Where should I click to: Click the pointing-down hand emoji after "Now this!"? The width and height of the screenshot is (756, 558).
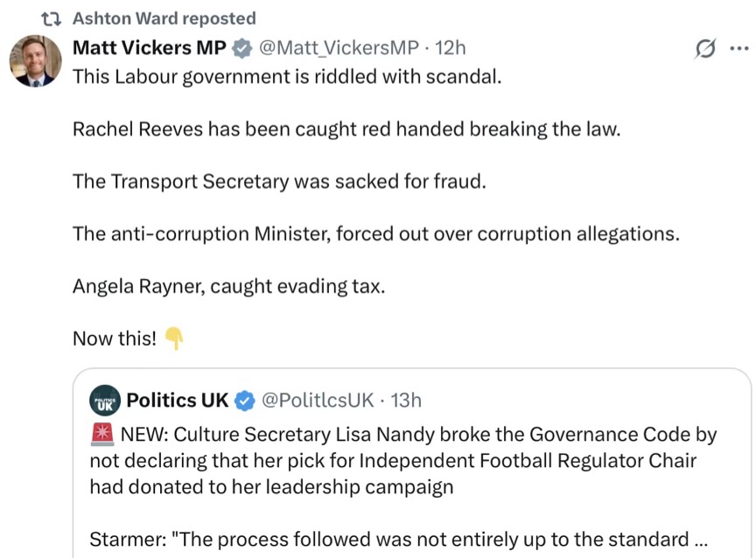(174, 338)
